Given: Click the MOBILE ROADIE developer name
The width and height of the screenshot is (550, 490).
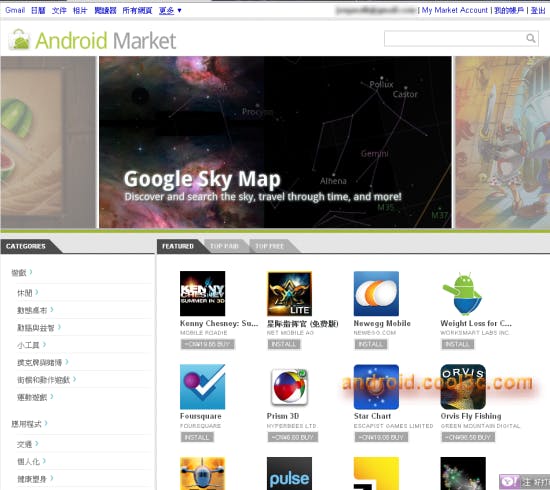Looking at the screenshot, I should point(203,333).
